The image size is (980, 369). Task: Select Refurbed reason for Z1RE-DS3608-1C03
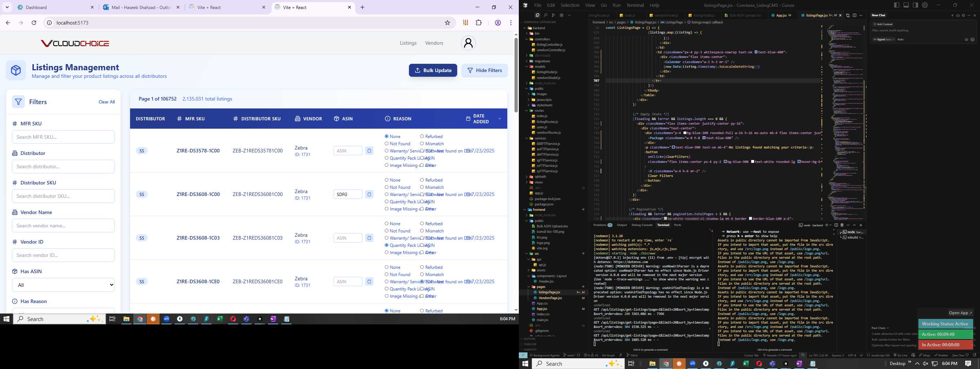422,224
